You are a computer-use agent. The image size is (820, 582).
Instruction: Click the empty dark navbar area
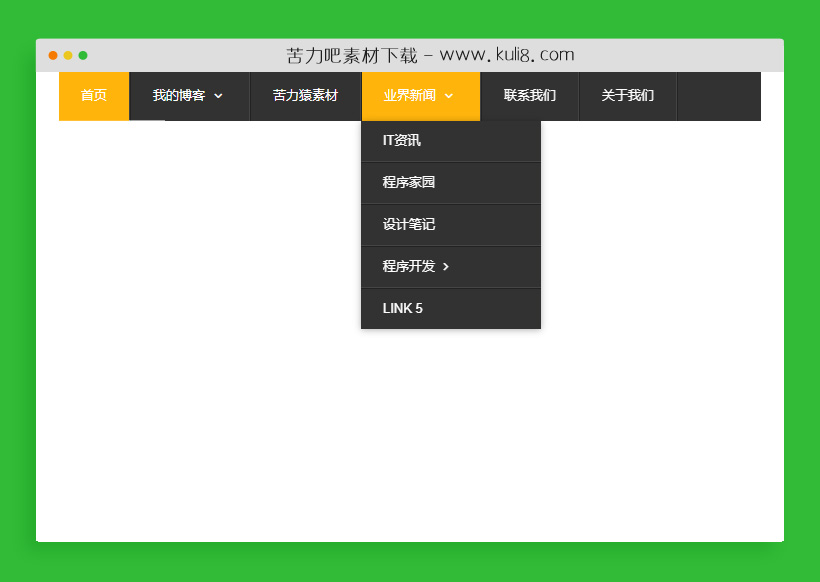720,96
